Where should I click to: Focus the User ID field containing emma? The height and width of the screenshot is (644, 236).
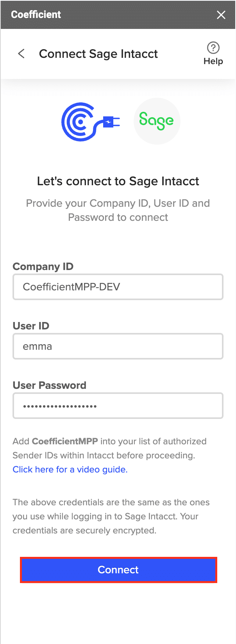(118, 346)
